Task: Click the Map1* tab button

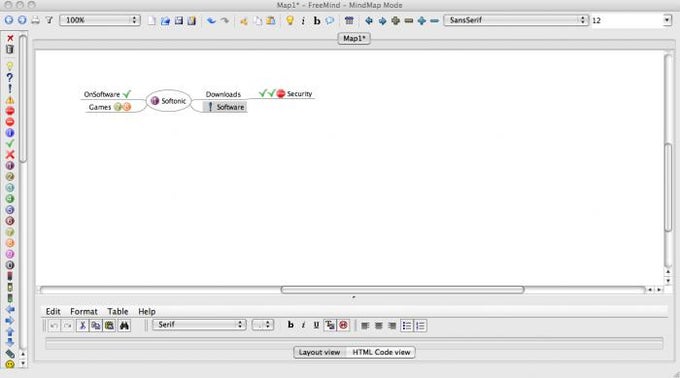Action: click(354, 38)
